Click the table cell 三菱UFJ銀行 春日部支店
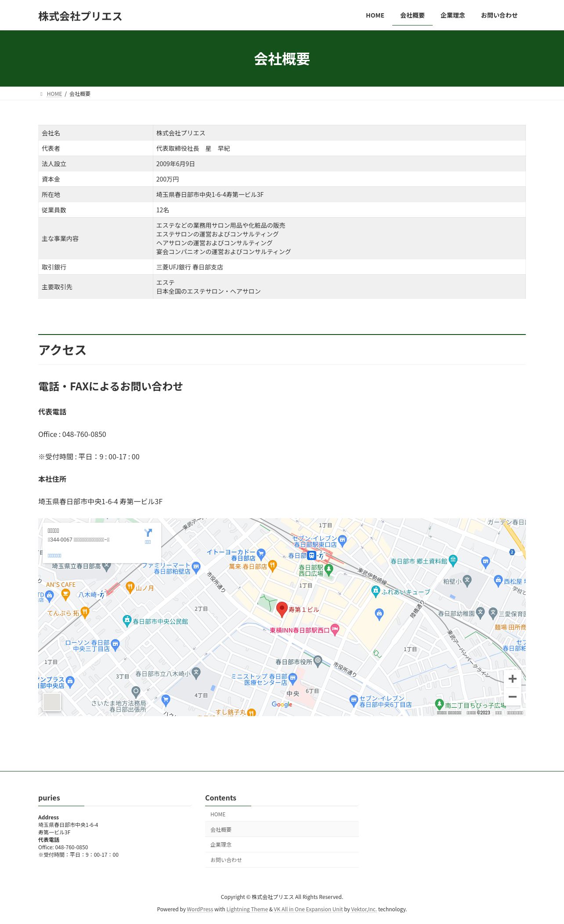The width and height of the screenshot is (564, 924). point(339,267)
